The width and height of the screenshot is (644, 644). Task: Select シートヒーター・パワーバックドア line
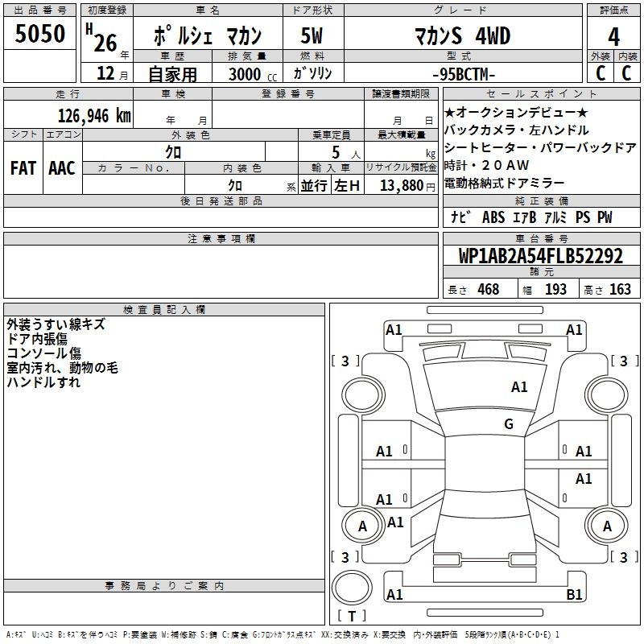540,147
